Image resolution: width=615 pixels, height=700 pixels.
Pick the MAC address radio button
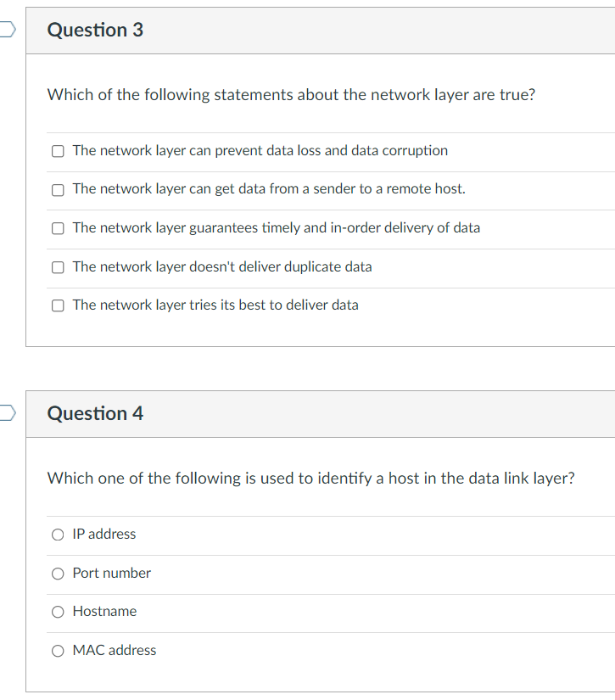pos(58,651)
